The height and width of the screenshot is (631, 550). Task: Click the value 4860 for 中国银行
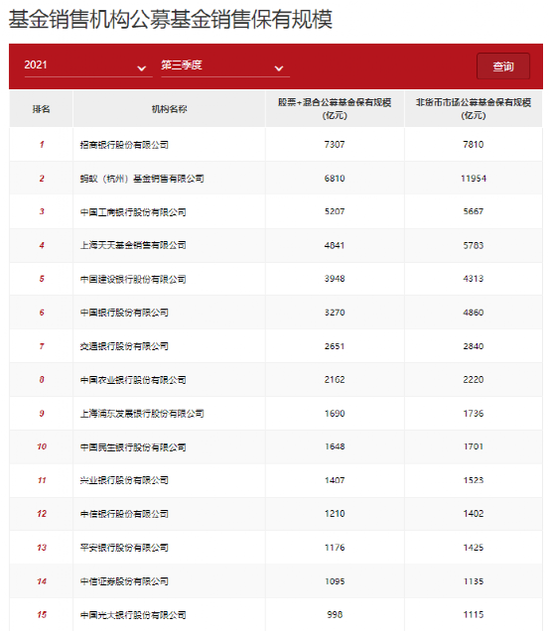(x=473, y=312)
